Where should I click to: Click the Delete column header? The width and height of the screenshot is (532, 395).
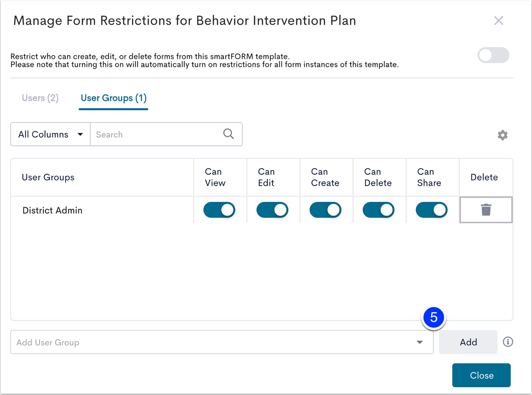486,177
